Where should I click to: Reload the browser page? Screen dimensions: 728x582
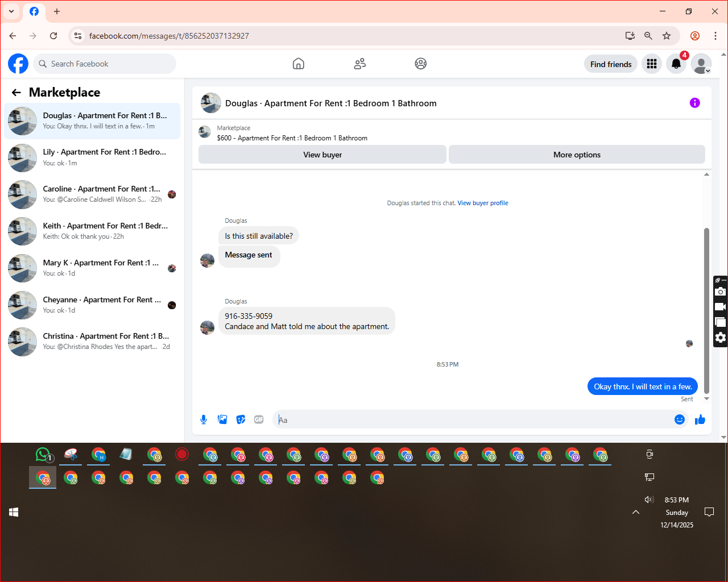[53, 36]
